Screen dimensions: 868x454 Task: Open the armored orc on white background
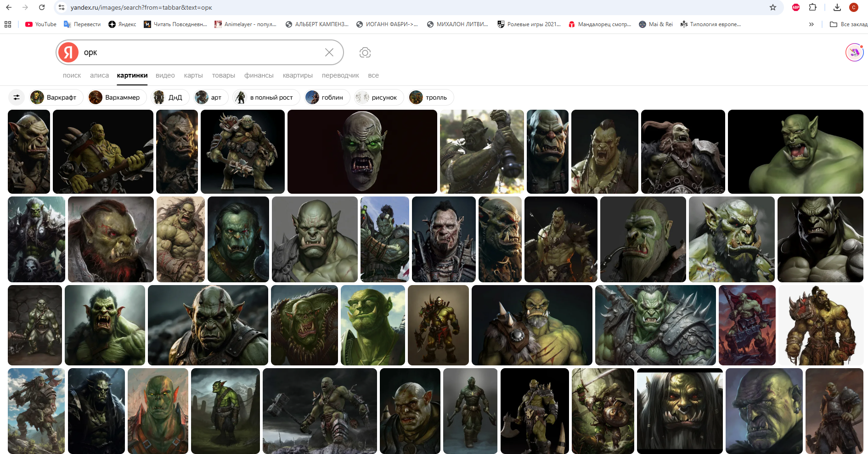click(821, 325)
